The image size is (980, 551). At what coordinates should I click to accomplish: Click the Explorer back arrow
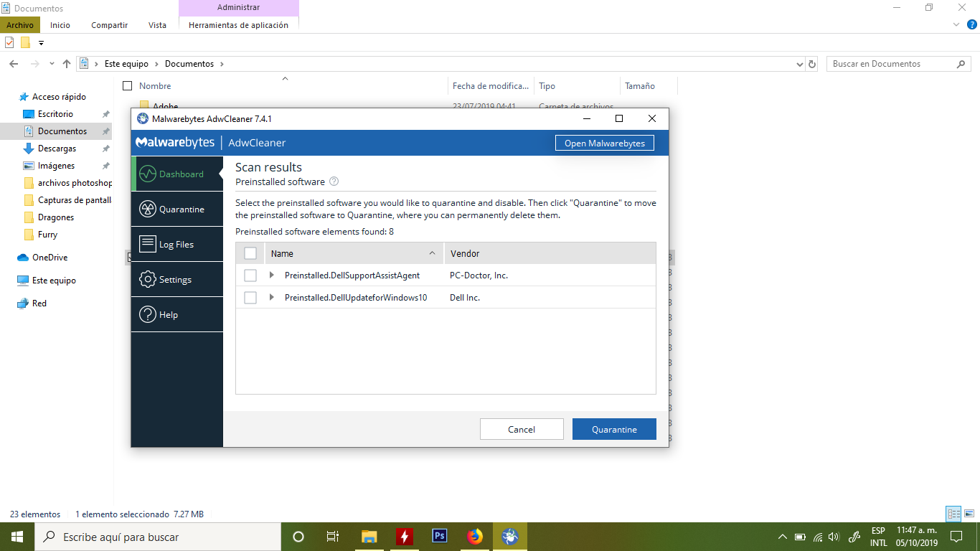pyautogui.click(x=14, y=64)
